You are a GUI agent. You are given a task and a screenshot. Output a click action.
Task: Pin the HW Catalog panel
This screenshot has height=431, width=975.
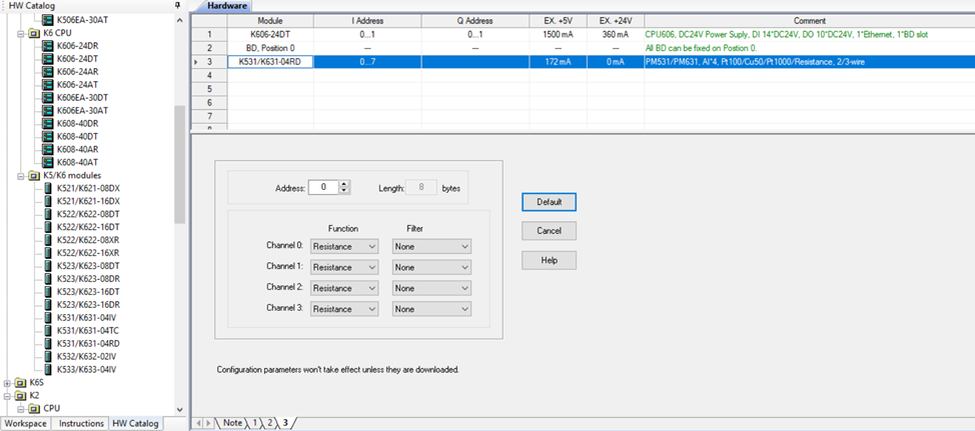point(178,6)
